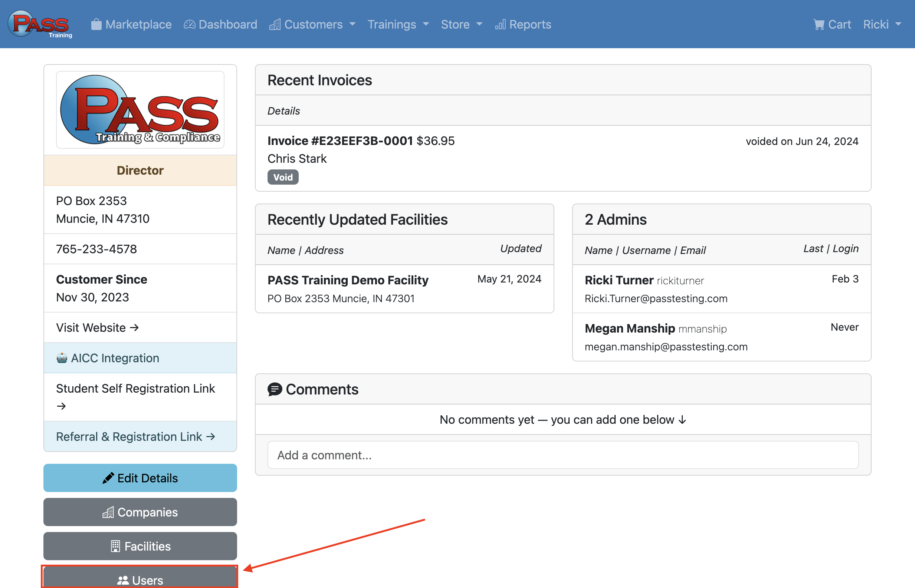
Task: Click the AICC Integration robot icon
Action: [62, 358]
